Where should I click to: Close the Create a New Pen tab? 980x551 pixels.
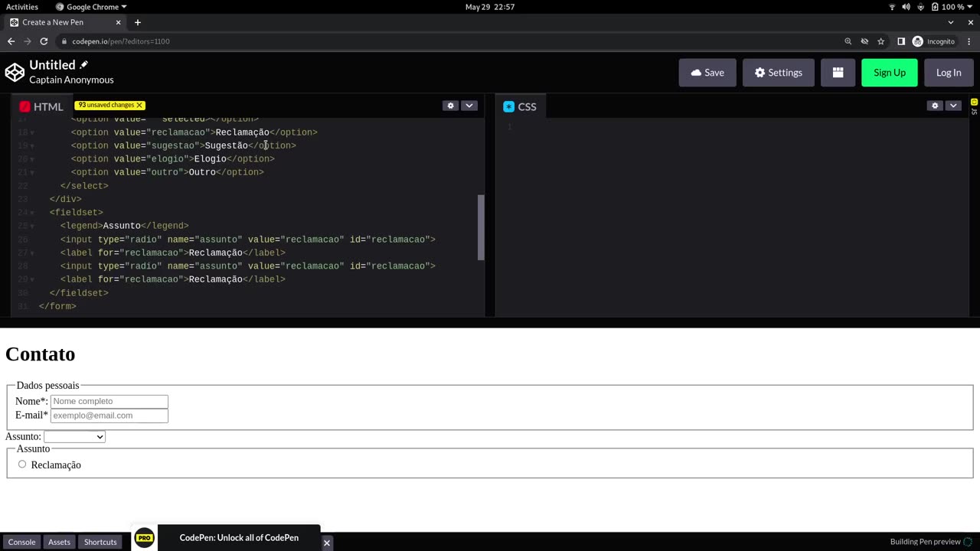[118, 22]
